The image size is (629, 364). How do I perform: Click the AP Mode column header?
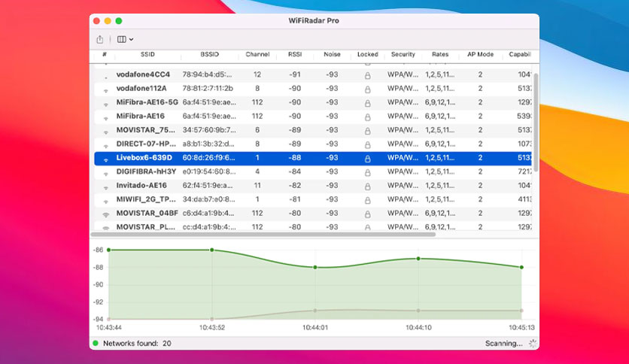pos(480,54)
